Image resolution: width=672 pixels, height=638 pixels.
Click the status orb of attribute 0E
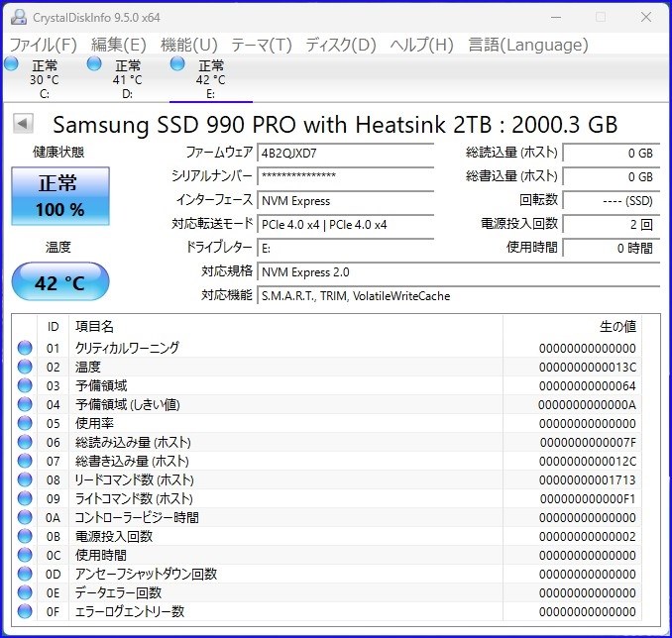pyautogui.click(x=25, y=592)
